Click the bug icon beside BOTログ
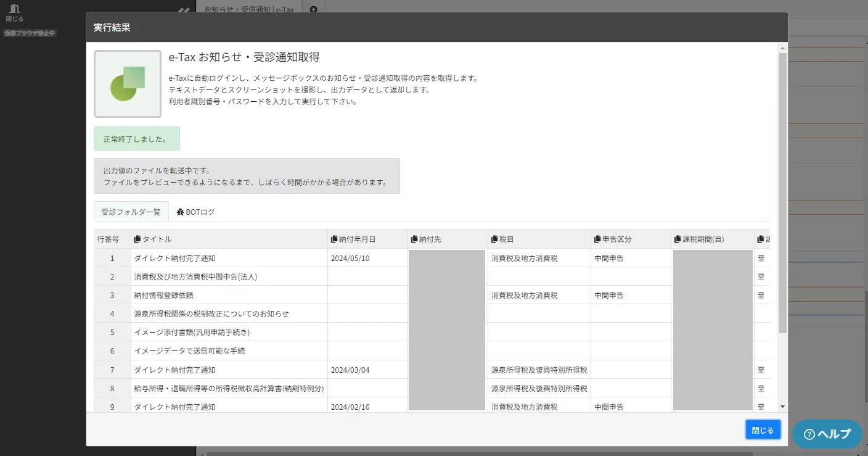This screenshot has width=868, height=456. click(180, 212)
